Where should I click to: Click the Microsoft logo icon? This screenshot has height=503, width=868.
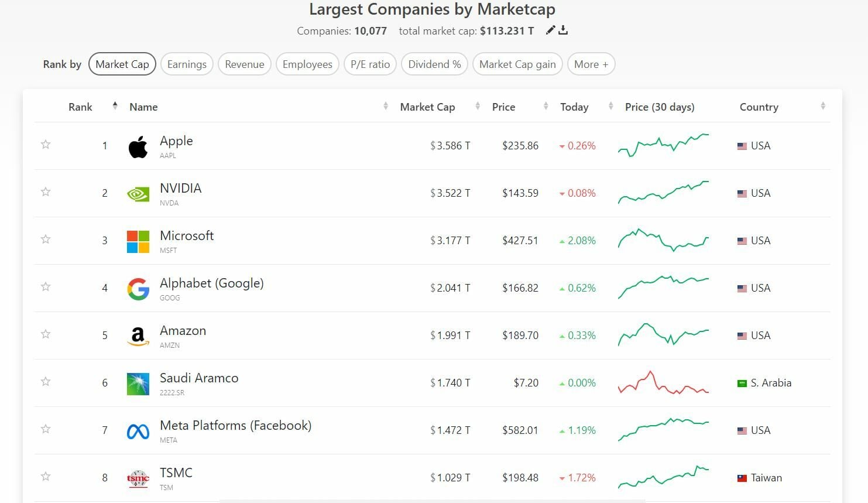138,241
